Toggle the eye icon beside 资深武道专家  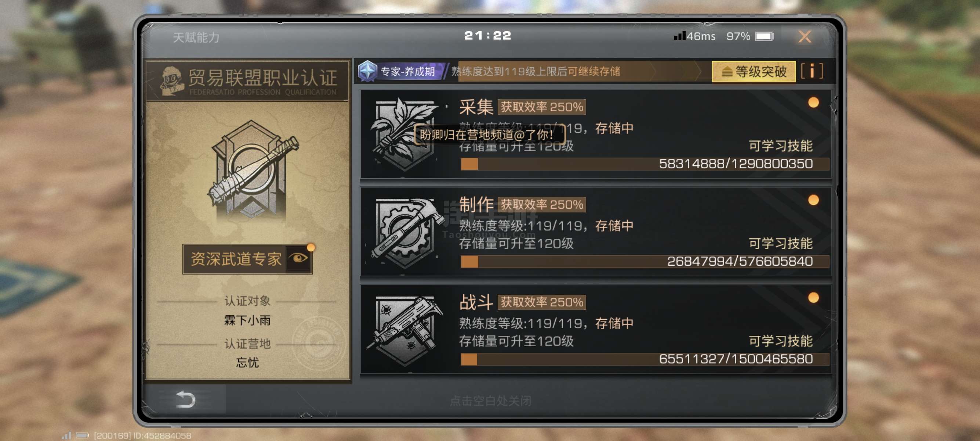click(x=298, y=258)
